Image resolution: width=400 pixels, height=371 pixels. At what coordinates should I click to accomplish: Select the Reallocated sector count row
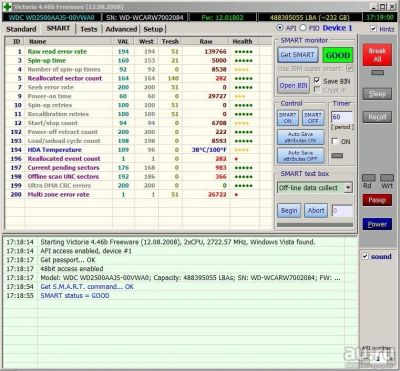tap(138, 78)
